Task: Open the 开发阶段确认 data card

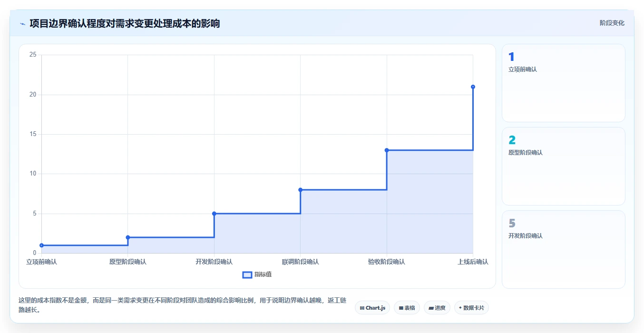Action: 563,249
